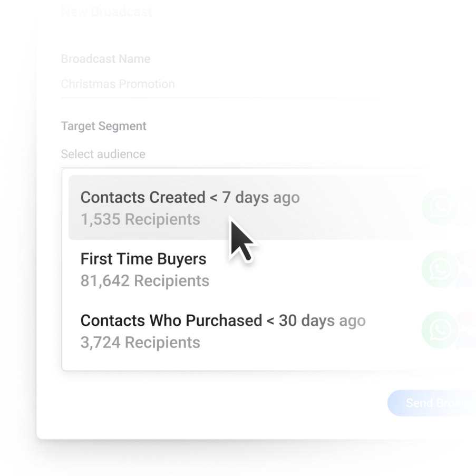Screen dimensions: 476x476
Task: Click the First Time Buyers title text
Action: (143, 259)
